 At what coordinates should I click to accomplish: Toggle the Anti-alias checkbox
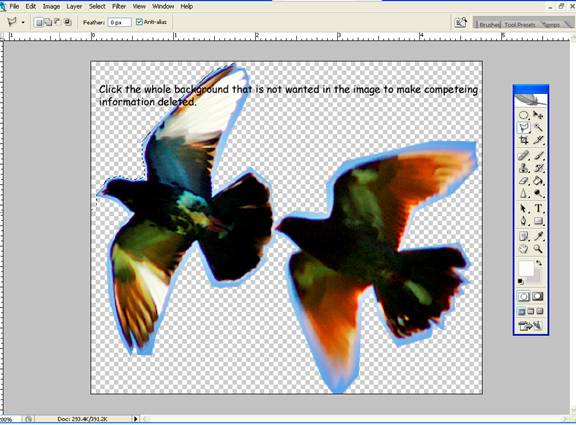tap(139, 22)
